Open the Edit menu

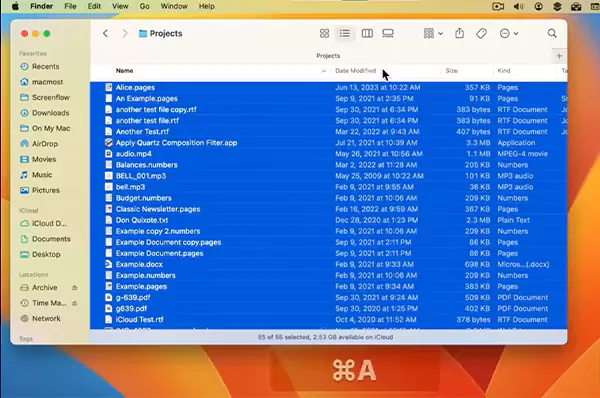point(94,7)
